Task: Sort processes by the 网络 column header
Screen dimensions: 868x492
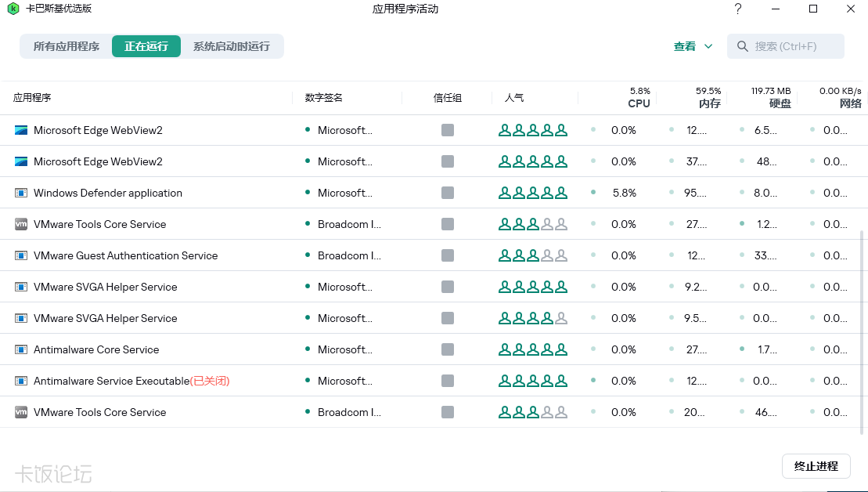Action: pos(850,103)
